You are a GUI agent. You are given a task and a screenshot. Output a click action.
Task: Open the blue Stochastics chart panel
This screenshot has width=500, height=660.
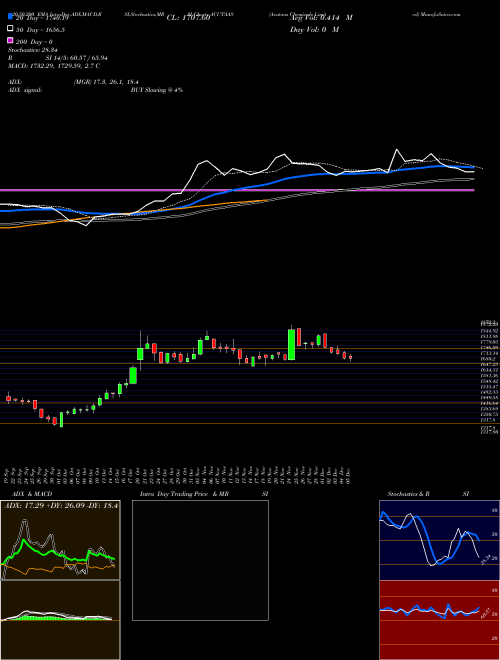(439, 540)
